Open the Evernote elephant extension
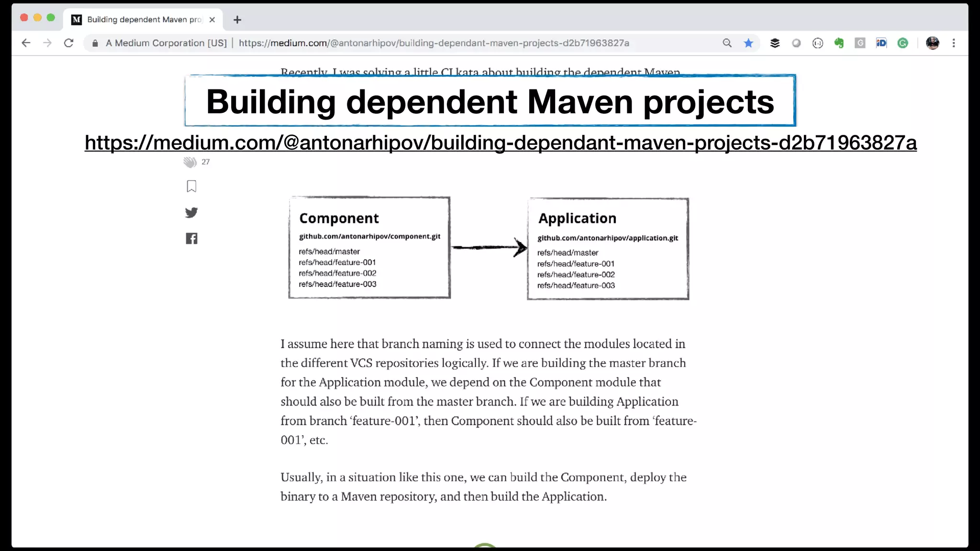This screenshot has width=980, height=551. [839, 43]
